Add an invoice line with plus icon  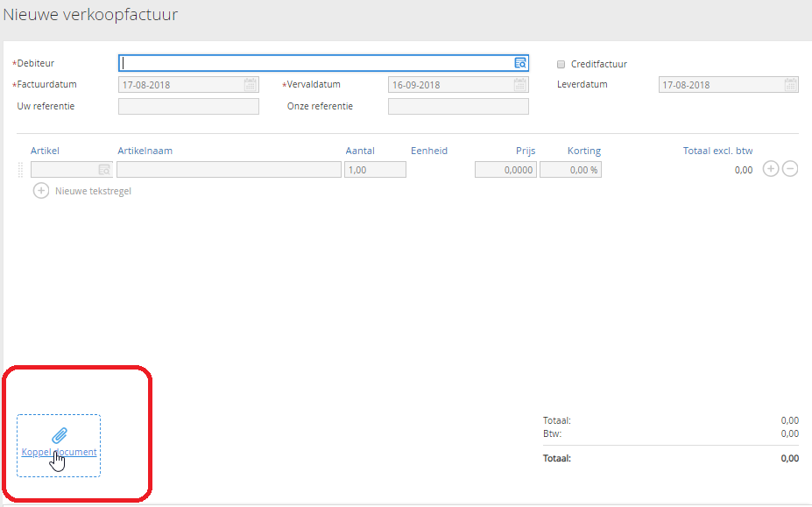click(x=771, y=169)
